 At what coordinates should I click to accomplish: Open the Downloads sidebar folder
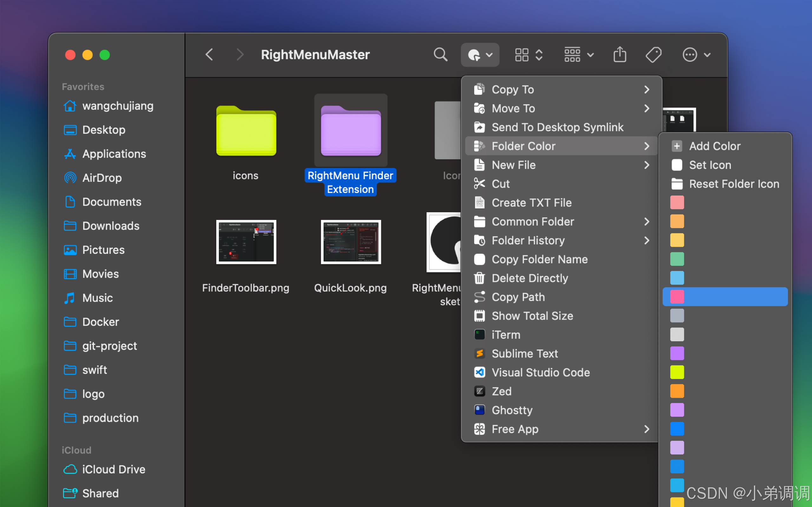point(110,226)
